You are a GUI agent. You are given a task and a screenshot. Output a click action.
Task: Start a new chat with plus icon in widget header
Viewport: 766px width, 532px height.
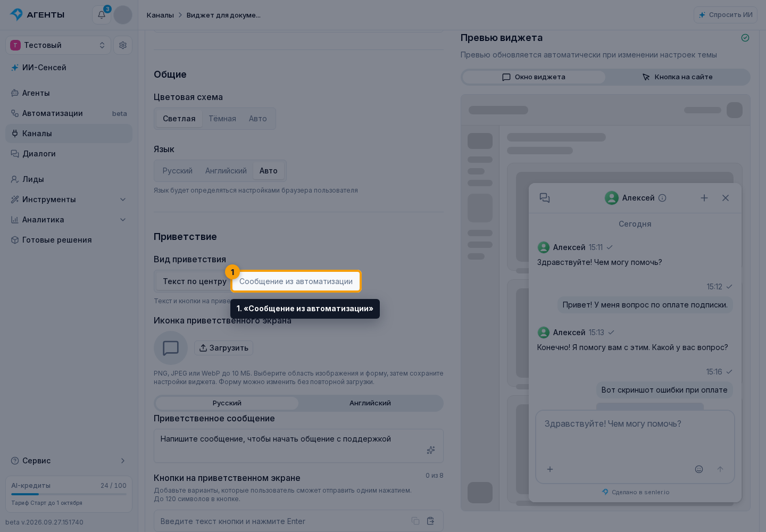pos(704,198)
